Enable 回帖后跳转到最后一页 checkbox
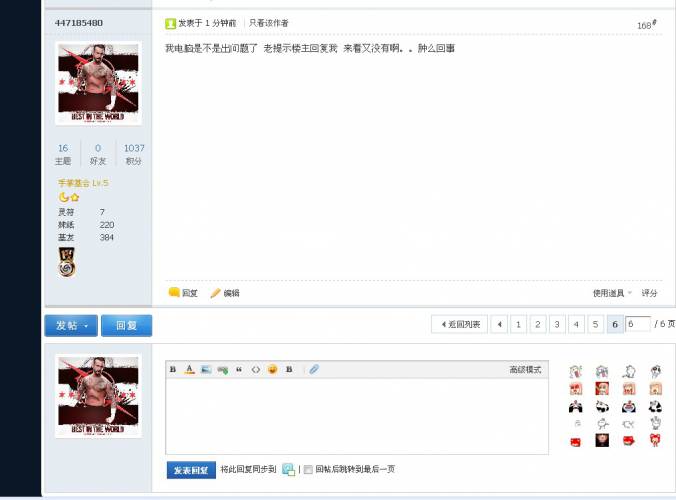This screenshot has width=676, height=500. 308,470
